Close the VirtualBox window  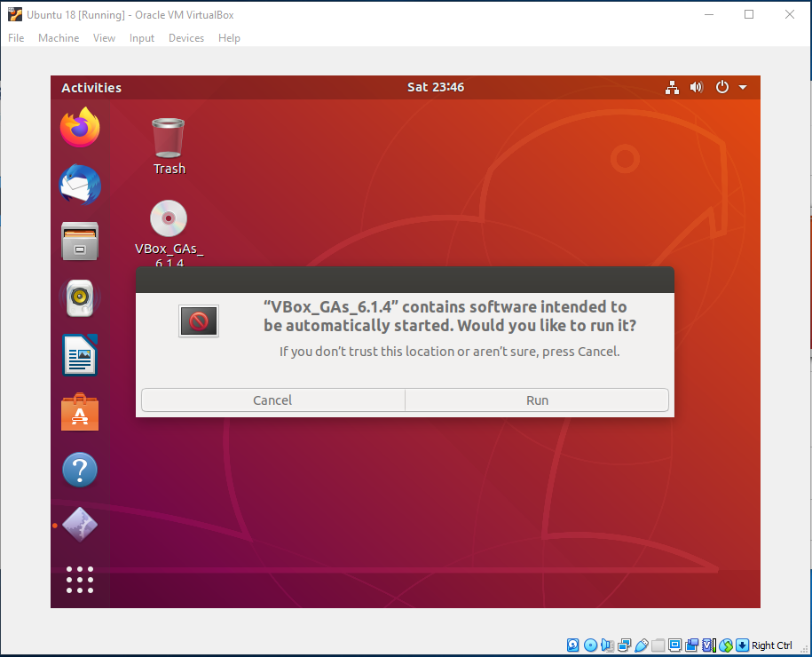[x=789, y=14]
